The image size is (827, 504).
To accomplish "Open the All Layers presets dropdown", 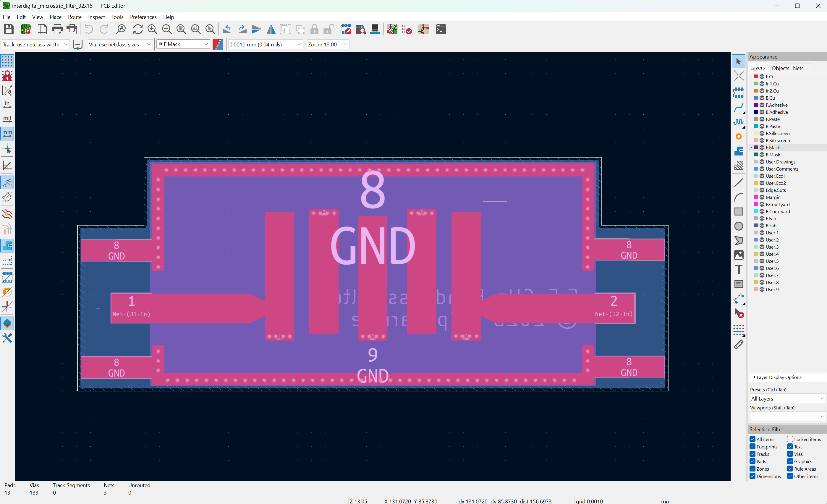I will pos(787,399).
